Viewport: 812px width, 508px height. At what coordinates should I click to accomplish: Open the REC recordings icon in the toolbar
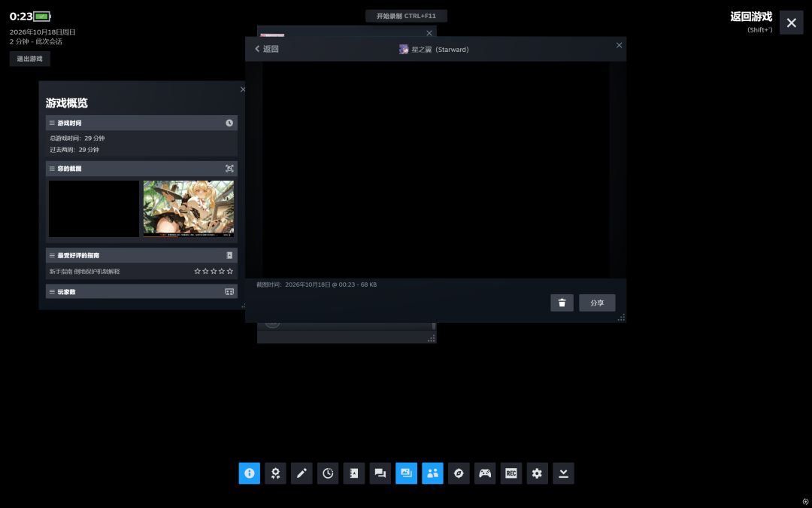point(511,473)
